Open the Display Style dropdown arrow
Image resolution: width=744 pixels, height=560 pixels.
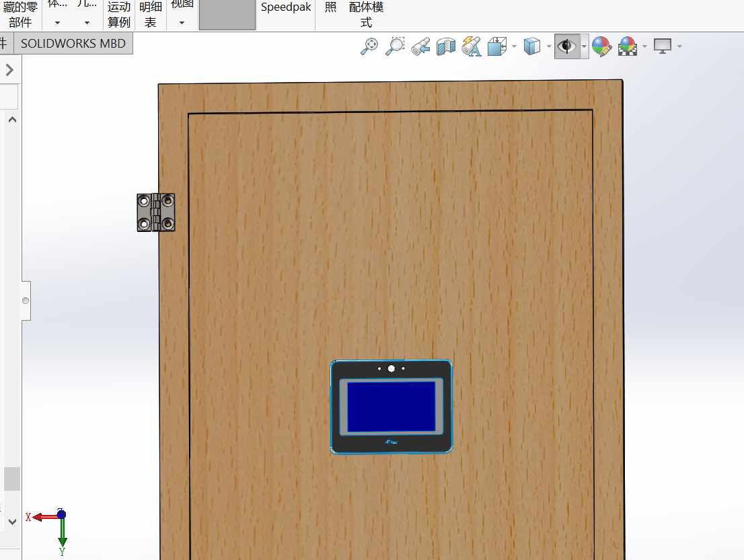tap(549, 46)
